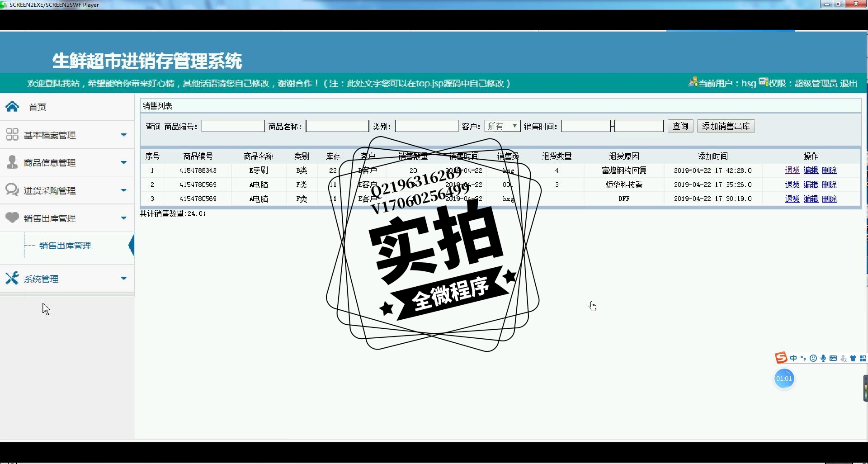Image resolution: width=868 pixels, height=464 pixels.
Task: Click 编辑 link for row 2
Action: tap(811, 185)
